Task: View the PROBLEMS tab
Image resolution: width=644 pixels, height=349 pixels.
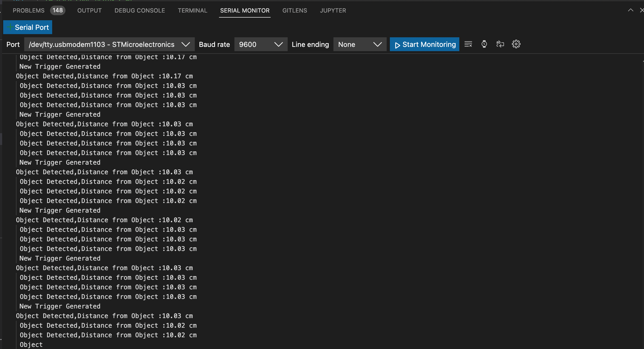Action: point(28,10)
